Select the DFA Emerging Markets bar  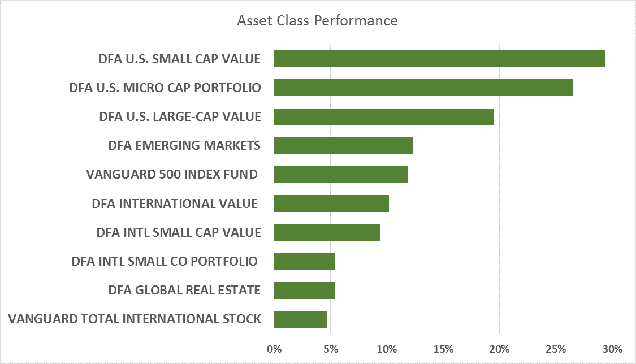343,145
